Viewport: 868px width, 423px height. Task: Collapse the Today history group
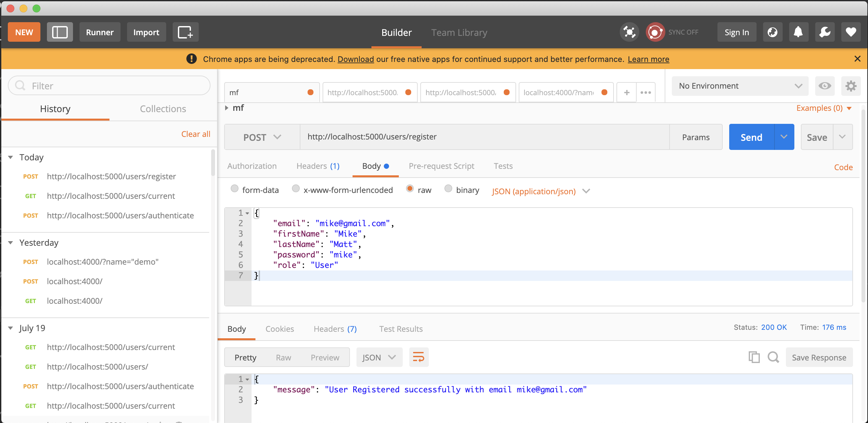click(x=10, y=157)
